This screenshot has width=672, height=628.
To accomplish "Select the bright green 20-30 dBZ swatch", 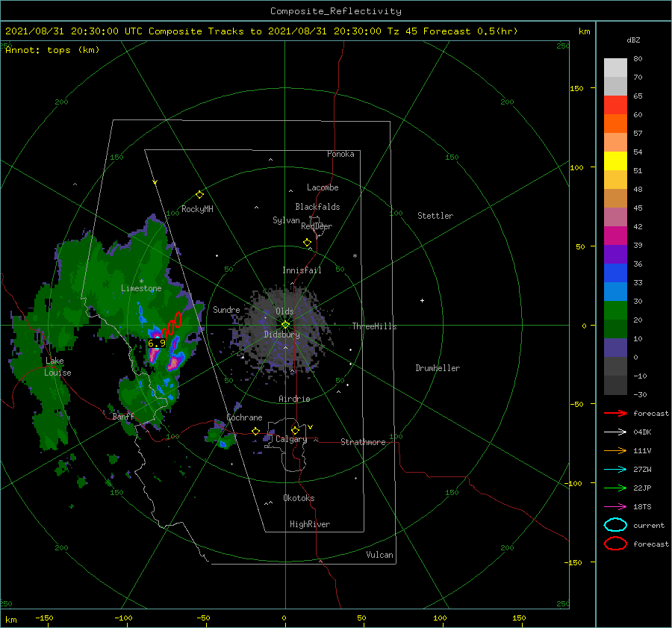I will 615,311.
